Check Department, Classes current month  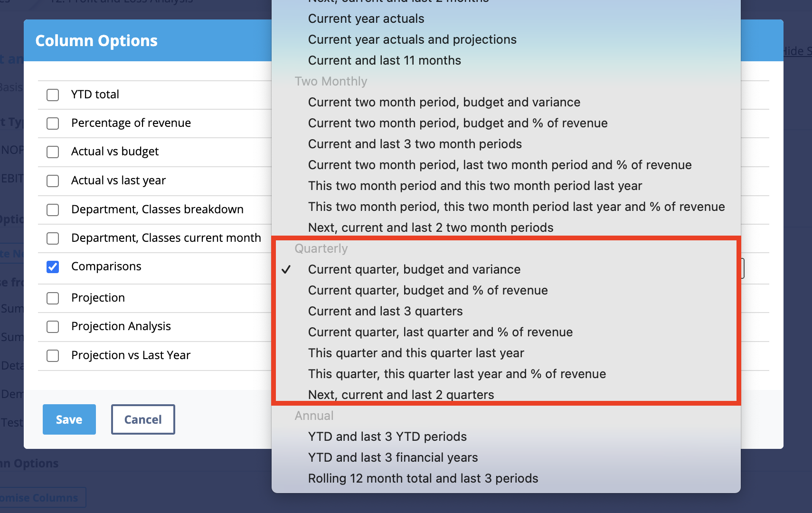[x=53, y=238]
